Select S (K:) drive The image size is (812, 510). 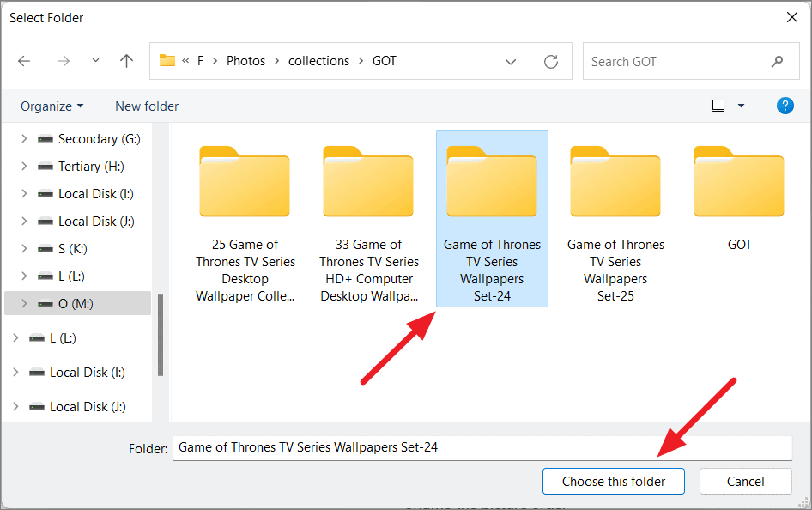click(x=72, y=248)
